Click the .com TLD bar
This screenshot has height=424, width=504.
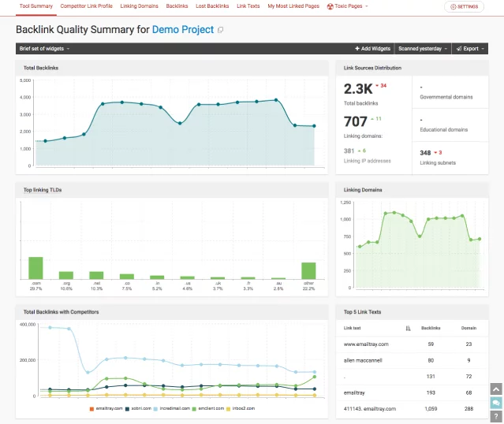click(35, 268)
